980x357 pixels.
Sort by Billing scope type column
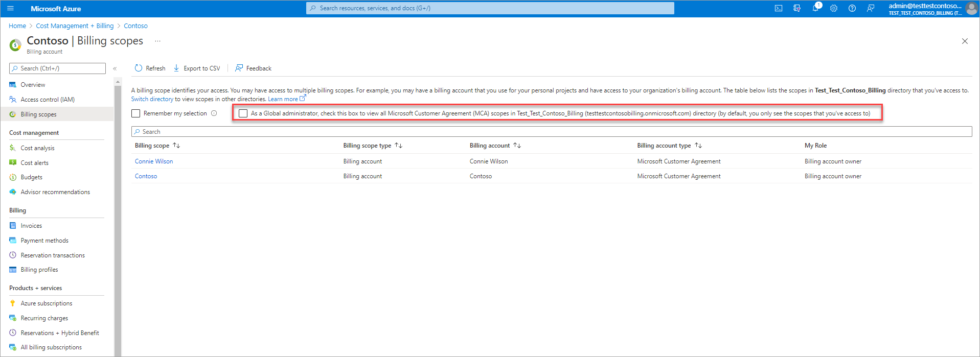[373, 146]
